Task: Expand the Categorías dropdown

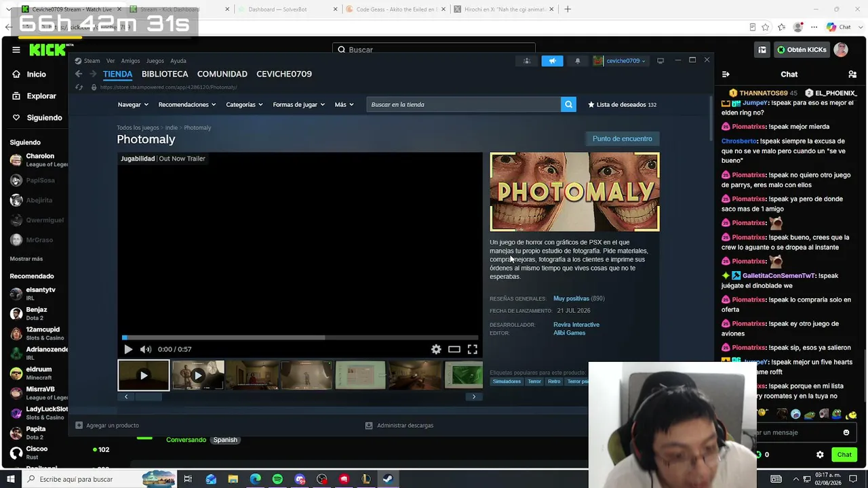Action: 244,104
